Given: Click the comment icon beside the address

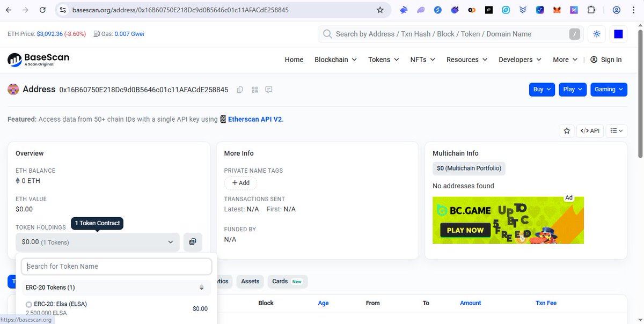Looking at the screenshot, I should tap(269, 90).
